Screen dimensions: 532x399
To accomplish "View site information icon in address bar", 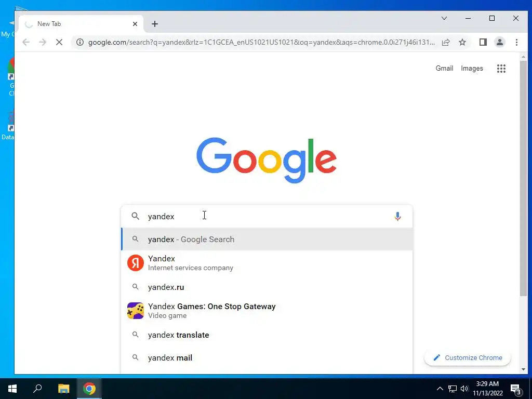I will tap(79, 42).
